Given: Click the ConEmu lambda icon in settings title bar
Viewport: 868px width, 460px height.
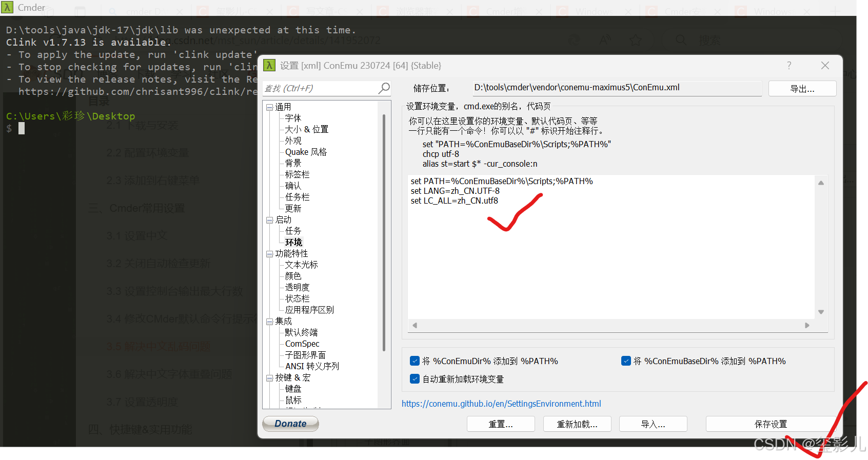Looking at the screenshot, I should click(x=269, y=65).
